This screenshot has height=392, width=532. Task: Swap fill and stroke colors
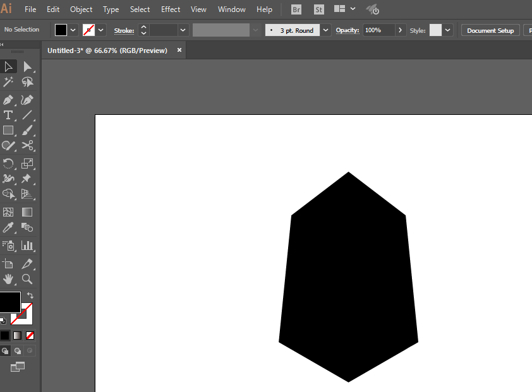(30, 295)
